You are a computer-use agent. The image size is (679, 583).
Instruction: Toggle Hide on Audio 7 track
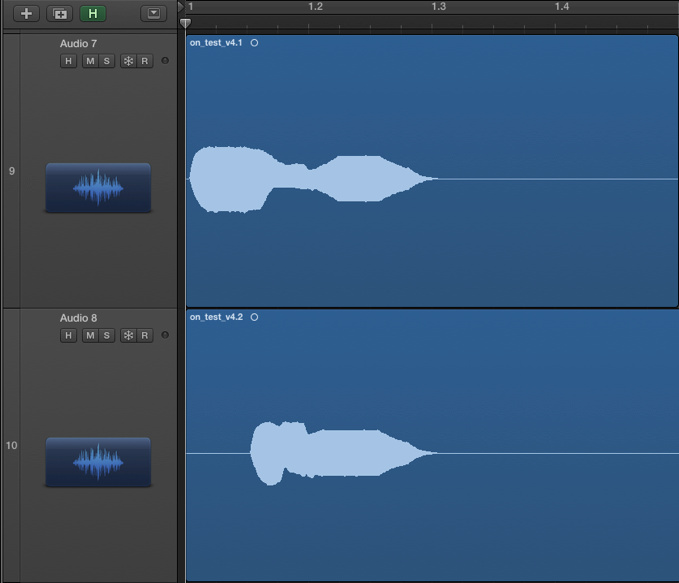(68, 61)
